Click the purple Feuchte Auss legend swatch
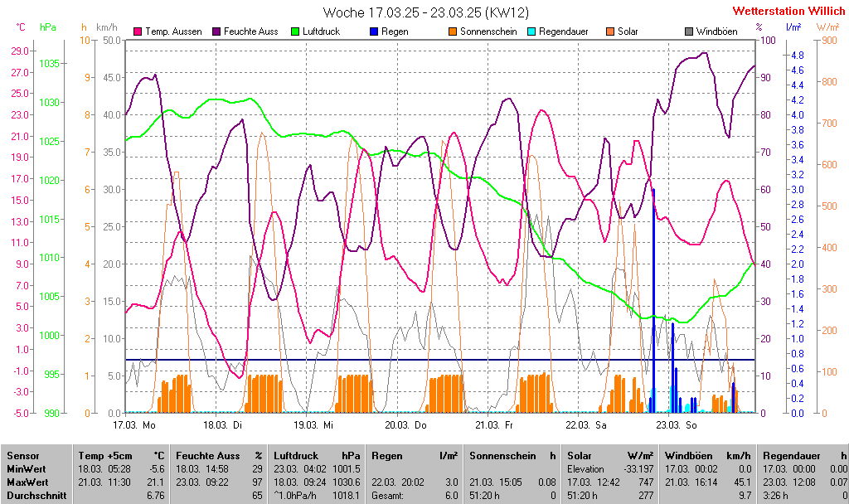This screenshot has height=504, width=849. coord(216,32)
